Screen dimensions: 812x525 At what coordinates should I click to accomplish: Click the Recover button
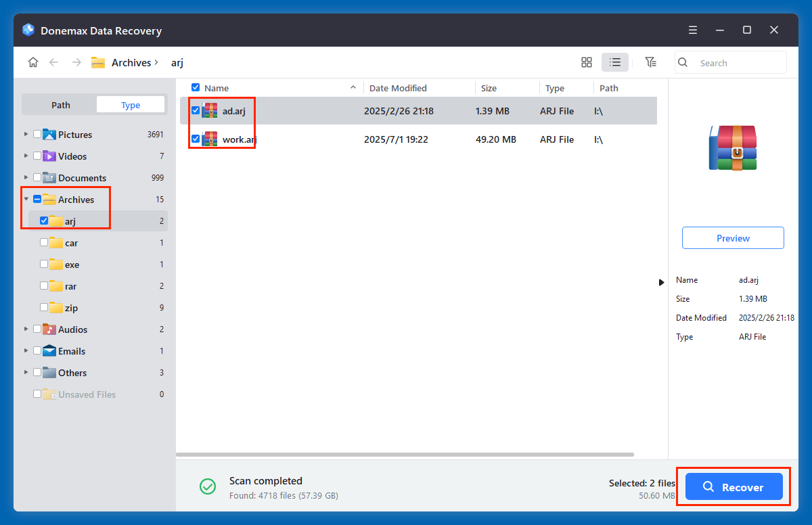click(x=733, y=486)
